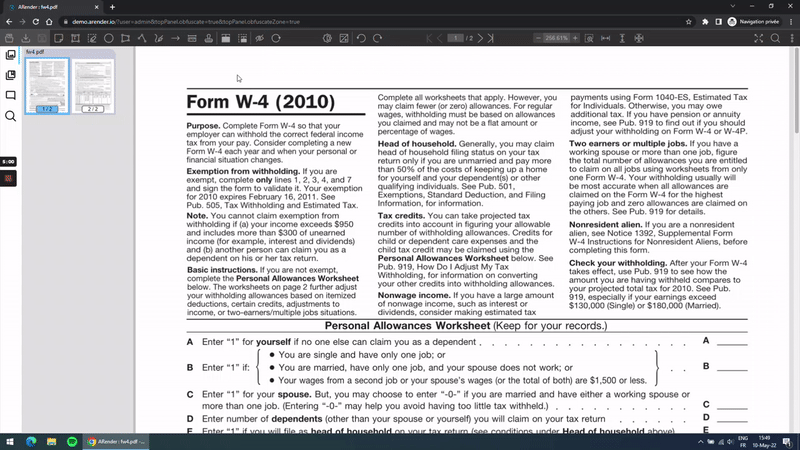Expand the system tray hidden icons chevron

pos(701,442)
